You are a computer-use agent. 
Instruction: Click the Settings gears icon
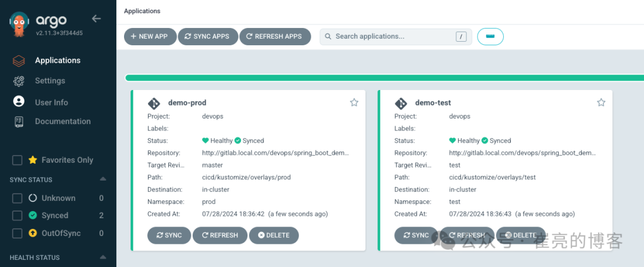click(18, 81)
